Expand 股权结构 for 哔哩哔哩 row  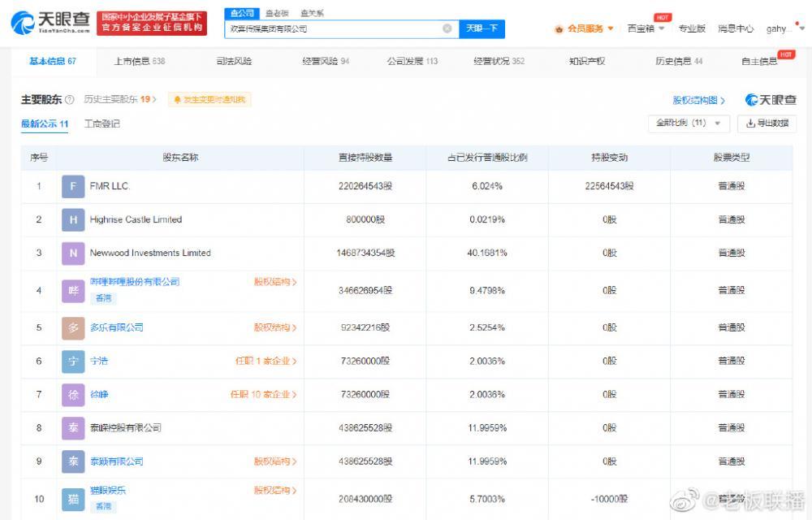275,282
